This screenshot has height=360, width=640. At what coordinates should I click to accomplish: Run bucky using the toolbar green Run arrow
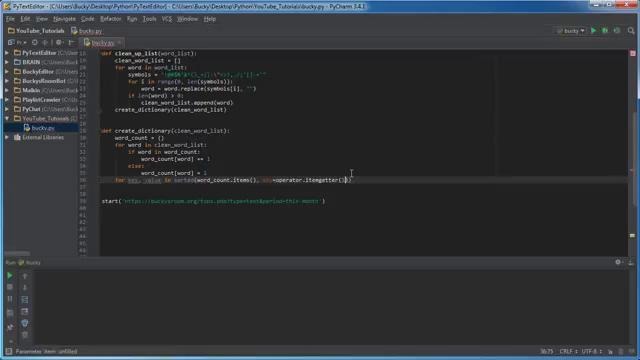pos(593,31)
